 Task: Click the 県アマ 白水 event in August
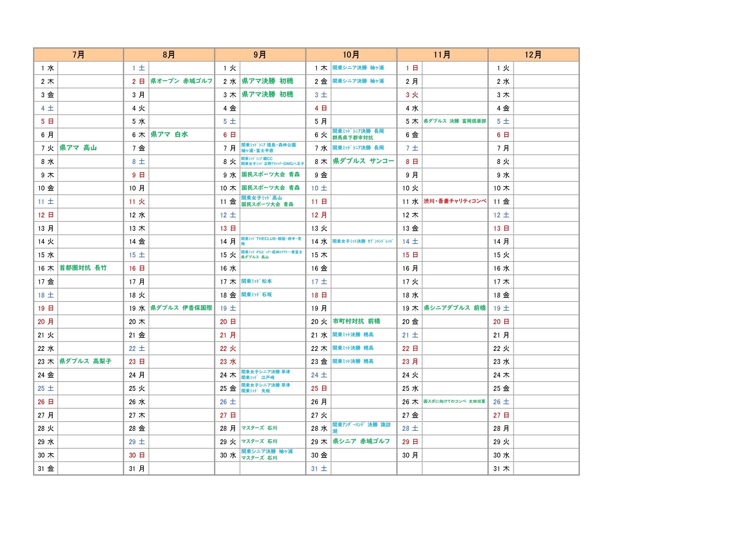[x=169, y=134]
